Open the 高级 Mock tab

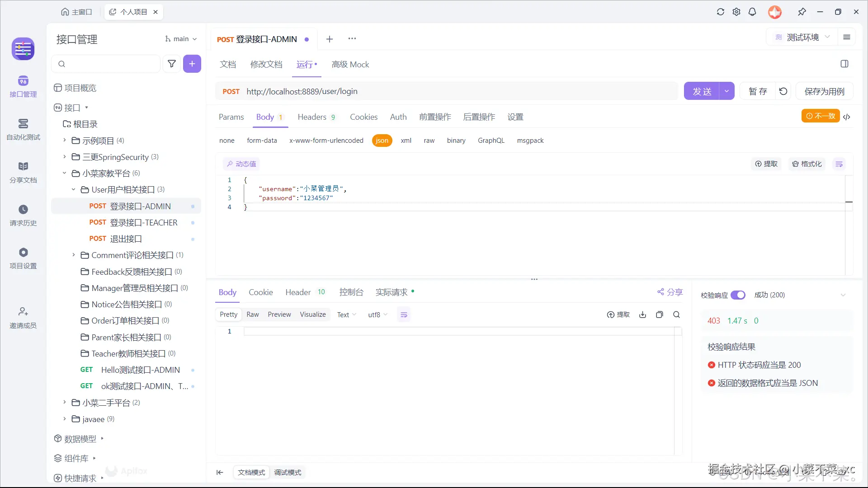point(350,65)
